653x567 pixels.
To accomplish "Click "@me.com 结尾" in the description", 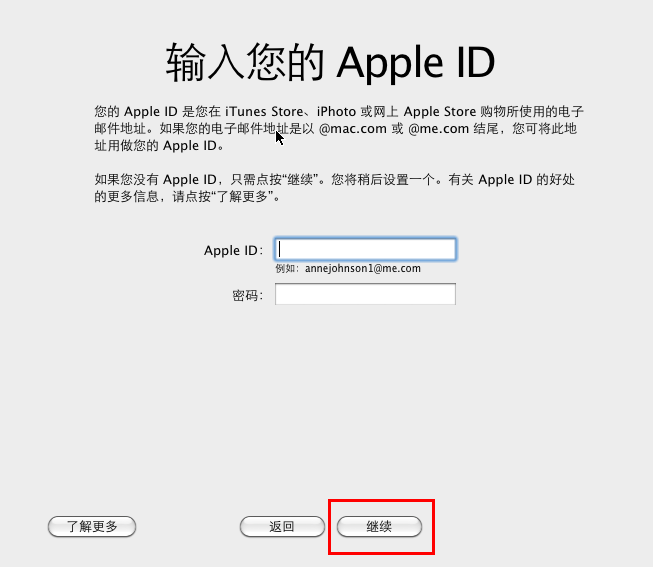I will pyautogui.click(x=453, y=129).
